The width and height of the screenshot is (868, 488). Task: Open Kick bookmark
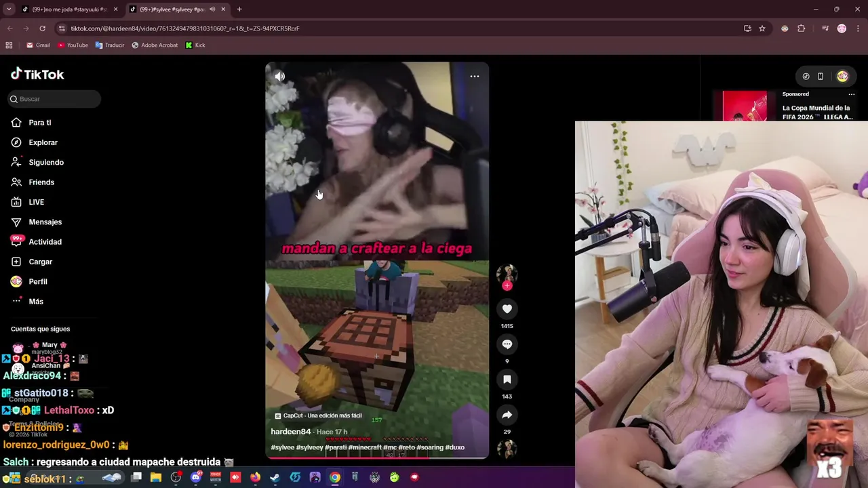[195, 45]
